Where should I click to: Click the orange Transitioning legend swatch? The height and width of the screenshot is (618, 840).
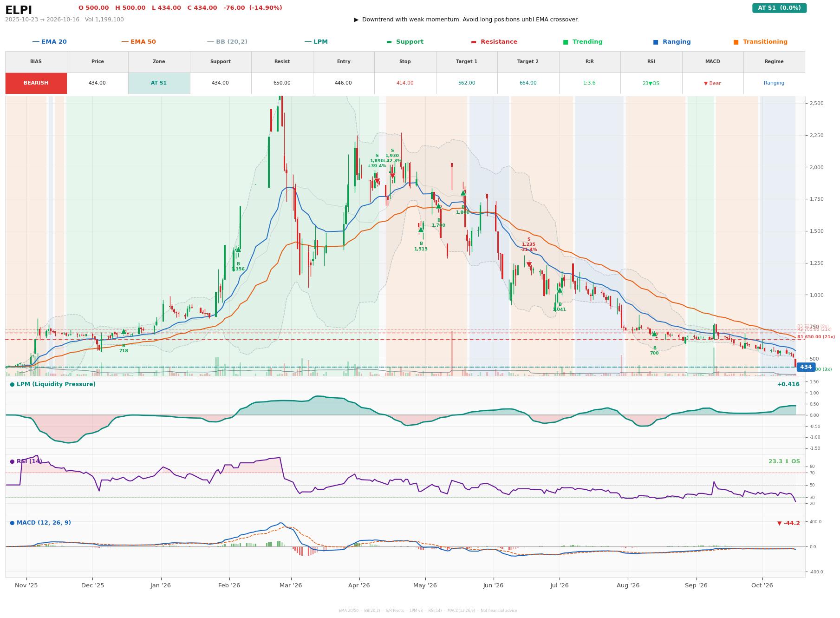736,42
